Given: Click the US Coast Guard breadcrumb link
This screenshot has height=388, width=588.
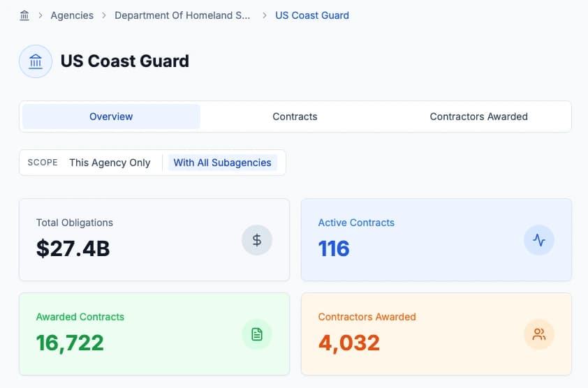Looking at the screenshot, I should pyautogui.click(x=312, y=15).
